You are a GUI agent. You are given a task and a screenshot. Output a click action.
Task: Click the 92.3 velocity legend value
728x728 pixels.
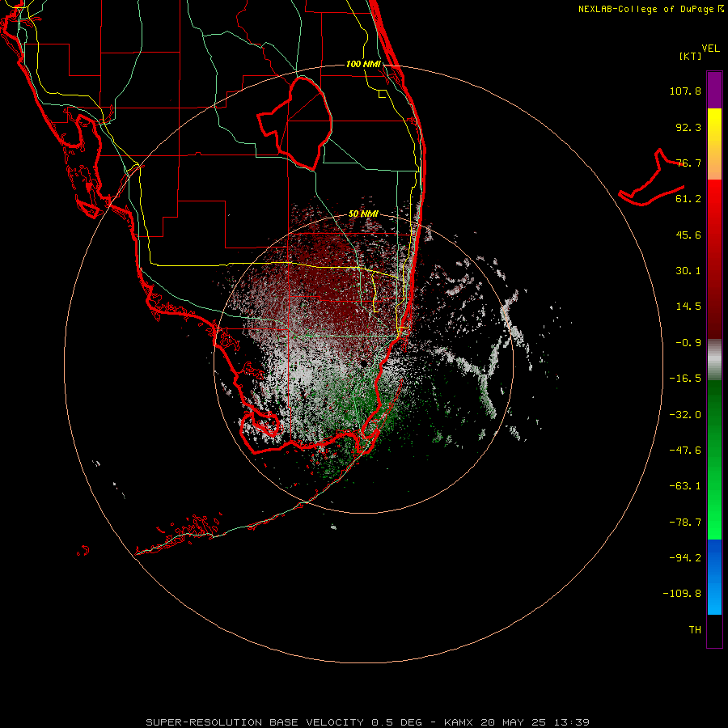coord(688,127)
